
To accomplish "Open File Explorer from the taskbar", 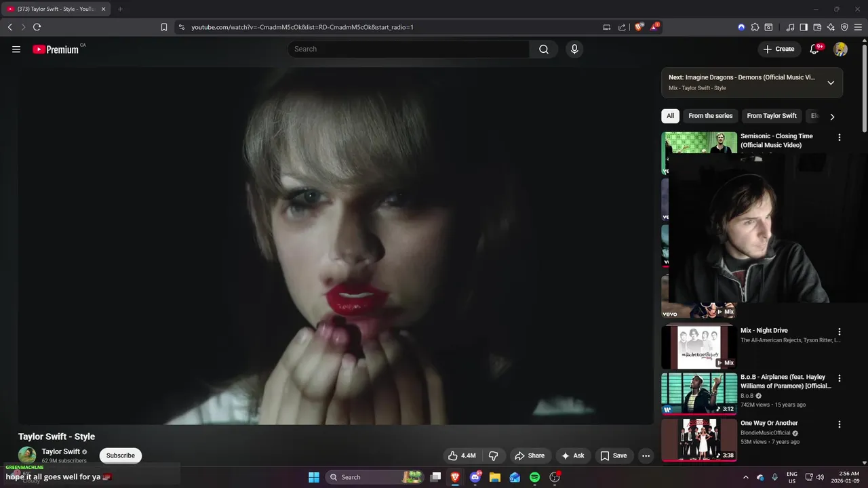I will point(495,477).
